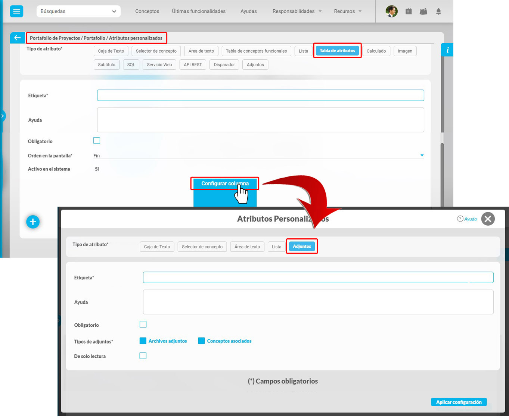Viewport: 509px width, 420px height.
Task: Expand the Búsquedas dropdown
Action: click(78, 11)
